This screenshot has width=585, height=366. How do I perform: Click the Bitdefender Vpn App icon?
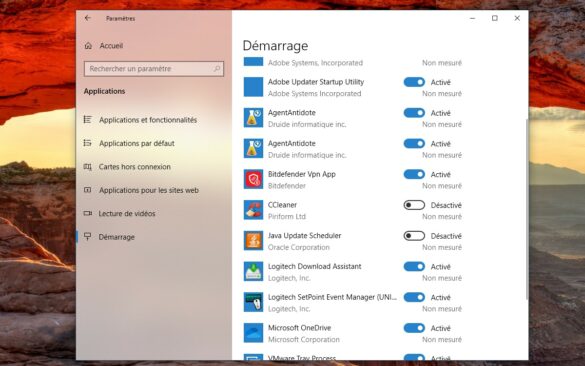coord(253,179)
